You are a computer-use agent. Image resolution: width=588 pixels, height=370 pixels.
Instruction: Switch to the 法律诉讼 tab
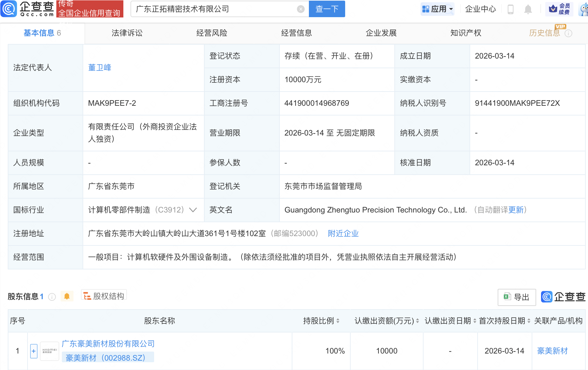click(x=127, y=33)
